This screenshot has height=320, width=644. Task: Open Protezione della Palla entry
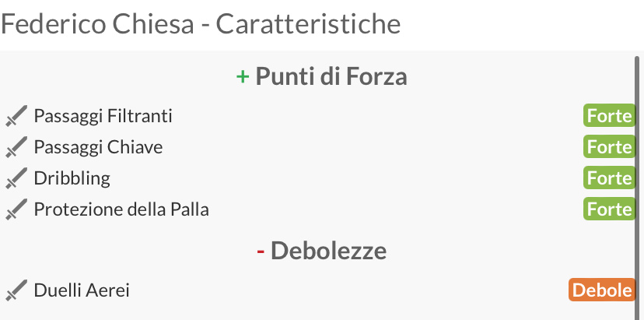[x=121, y=209]
